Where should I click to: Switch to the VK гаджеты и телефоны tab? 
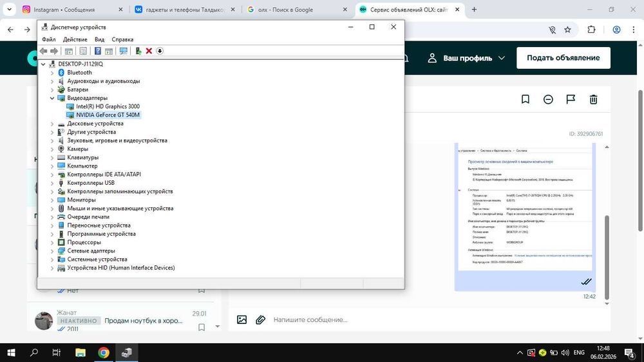tap(185, 10)
